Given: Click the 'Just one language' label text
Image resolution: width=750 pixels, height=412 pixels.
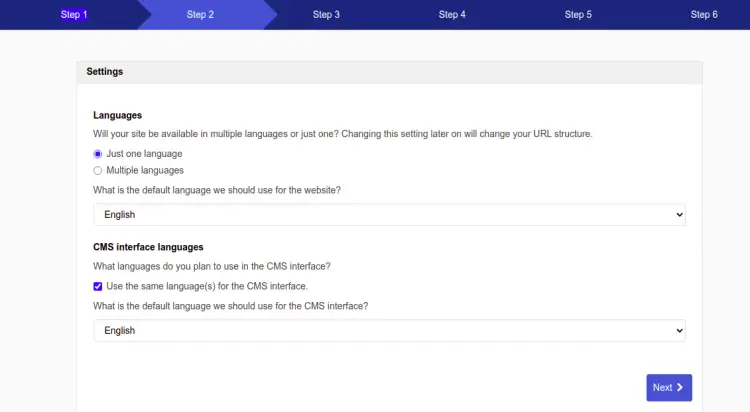Looking at the screenshot, I should coord(144,154).
